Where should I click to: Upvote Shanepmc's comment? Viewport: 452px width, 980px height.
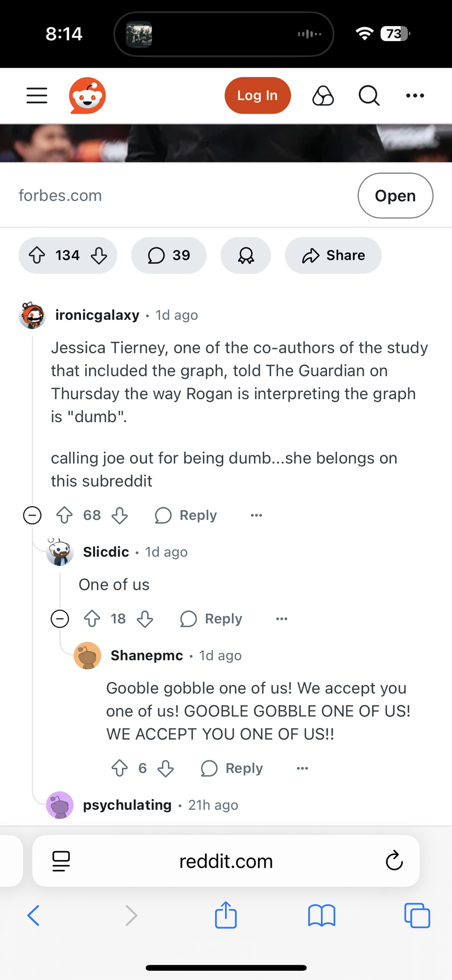coord(120,768)
